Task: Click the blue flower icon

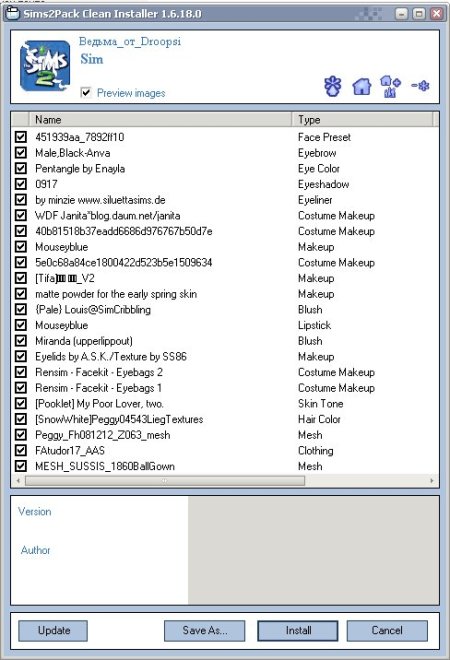Action: tap(333, 86)
